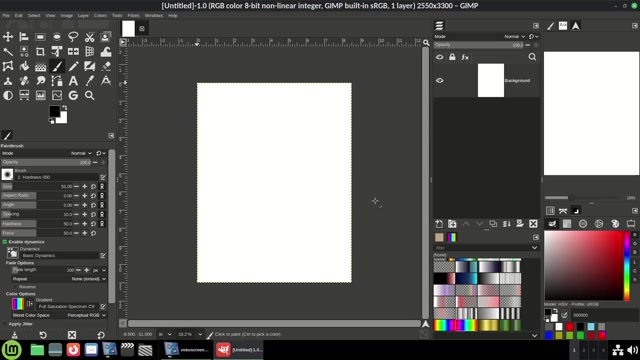Select the Crop tool
Viewport: 640px width, 360px height.
click(x=40, y=52)
